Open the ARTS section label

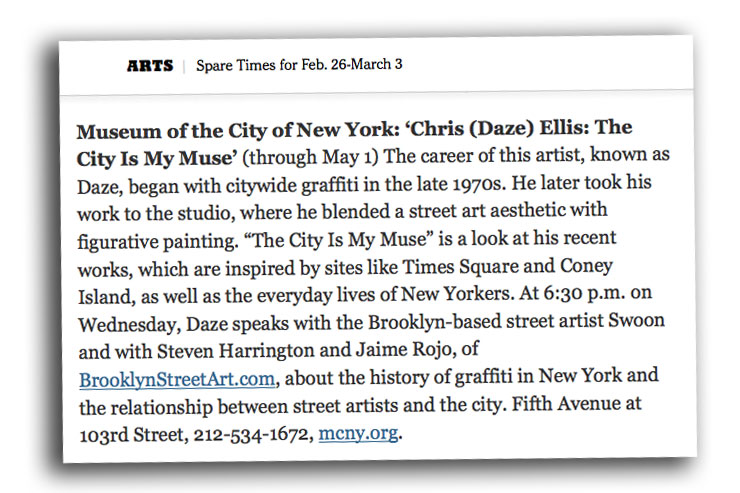click(149, 66)
